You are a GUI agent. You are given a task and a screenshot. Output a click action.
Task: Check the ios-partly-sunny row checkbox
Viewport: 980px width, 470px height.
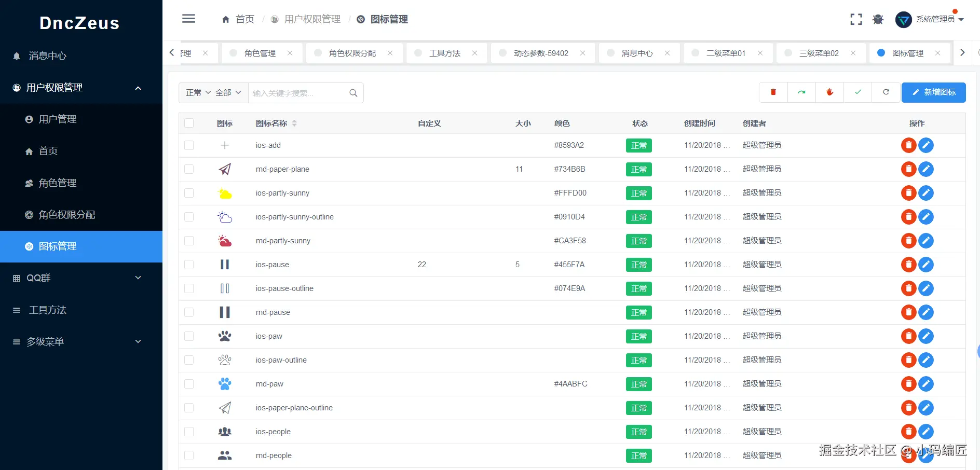(189, 193)
